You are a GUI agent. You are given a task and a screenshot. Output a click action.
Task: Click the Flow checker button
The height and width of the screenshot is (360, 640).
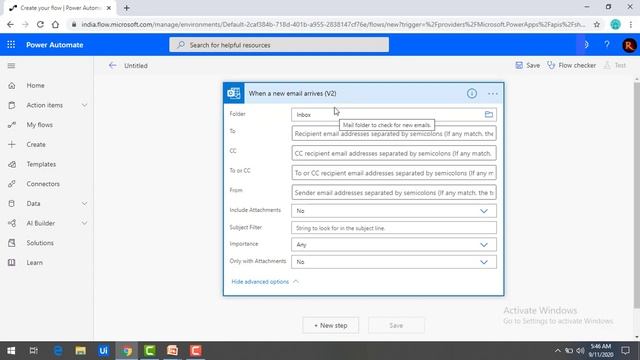tap(571, 65)
